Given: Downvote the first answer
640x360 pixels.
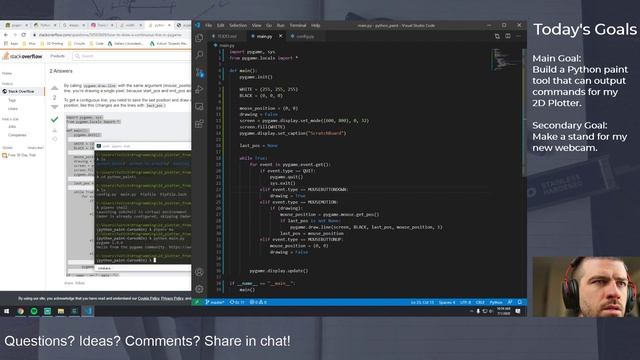Looking at the screenshot, I should pyautogui.click(x=55, y=107).
